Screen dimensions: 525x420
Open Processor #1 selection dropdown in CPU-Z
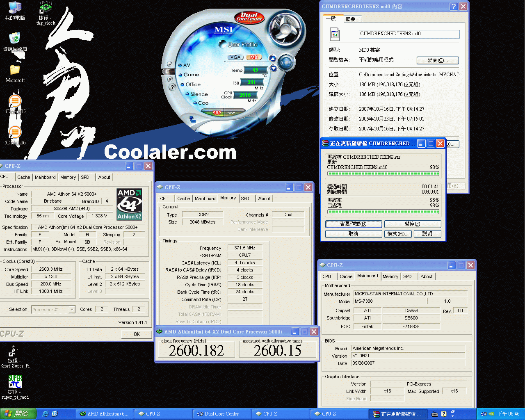pos(54,310)
